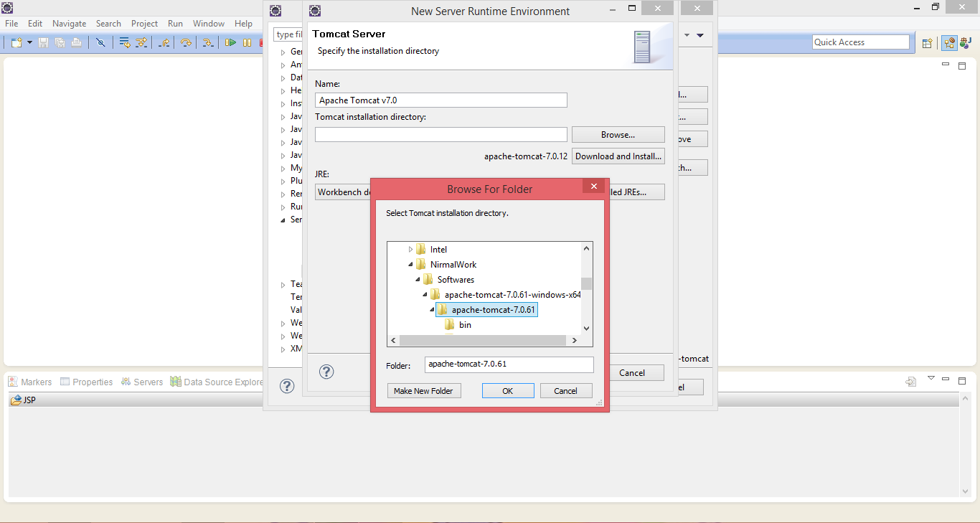Open the File menu
This screenshot has height=523, width=980.
[x=11, y=24]
